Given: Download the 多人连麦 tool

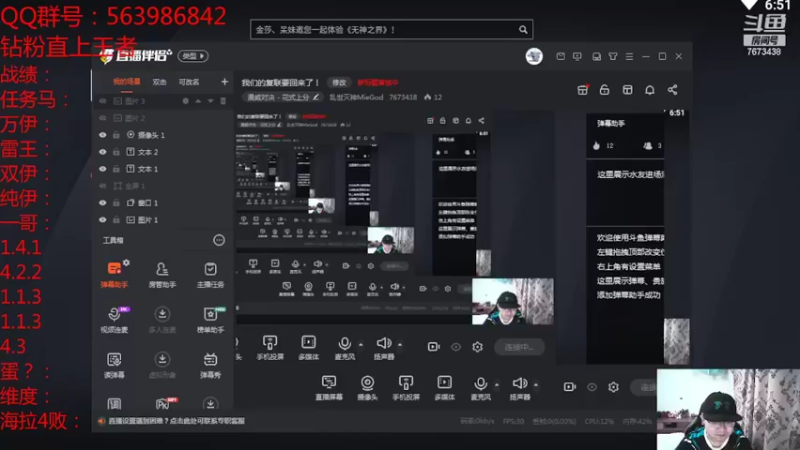Looking at the screenshot, I should 162,320.
